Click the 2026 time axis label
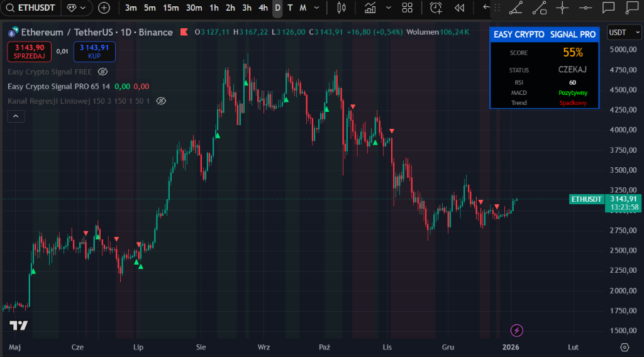Image resolution: width=644 pixels, height=357 pixels. click(511, 347)
